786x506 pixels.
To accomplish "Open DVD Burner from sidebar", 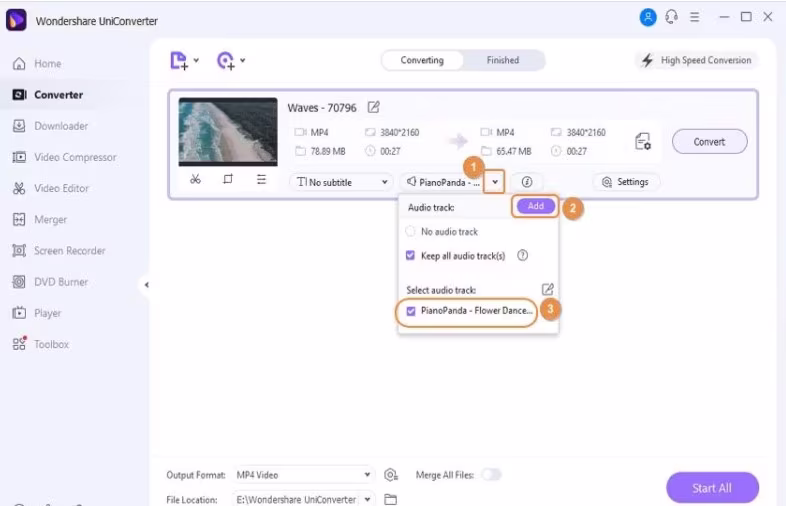I will [50, 282].
